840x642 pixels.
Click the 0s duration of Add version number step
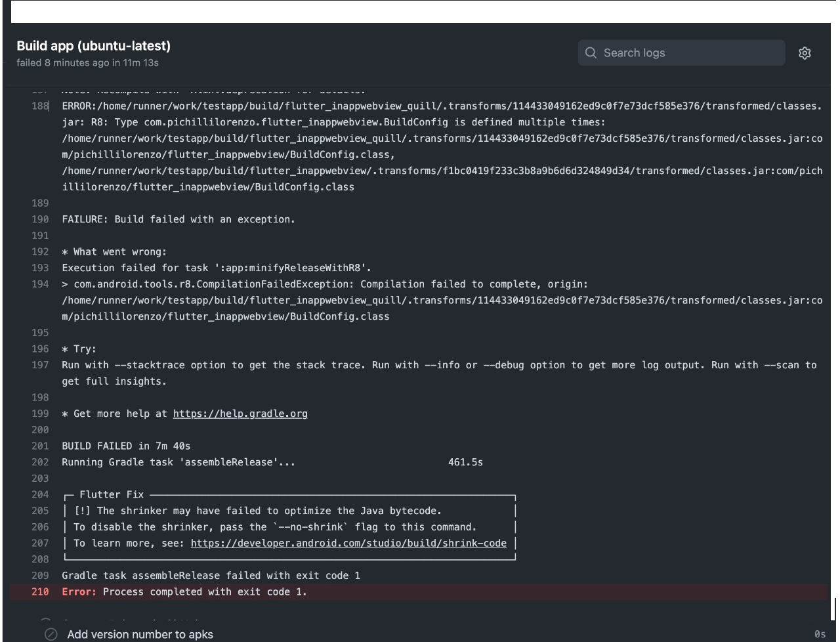tap(820, 634)
